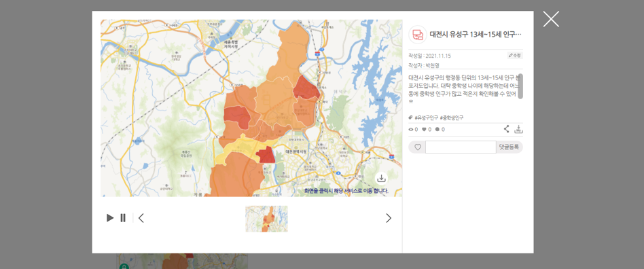The height and width of the screenshot is (269, 644).
Task: Go to the next slide
Action: 389,218
